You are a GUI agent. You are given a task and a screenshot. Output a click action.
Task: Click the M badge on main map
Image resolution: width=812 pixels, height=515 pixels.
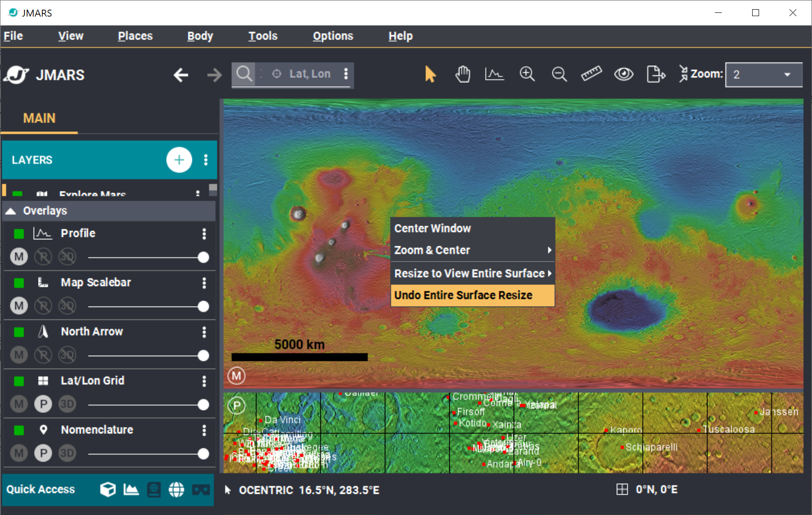237,376
